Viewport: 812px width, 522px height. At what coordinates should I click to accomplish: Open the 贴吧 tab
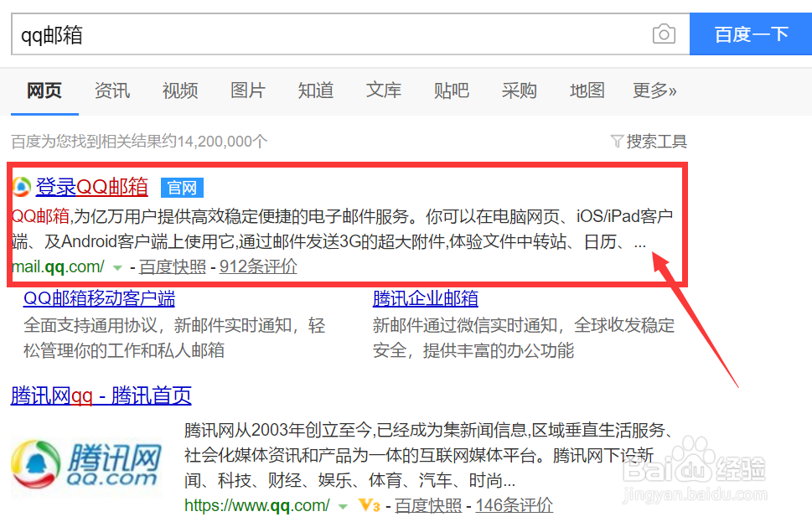452,90
